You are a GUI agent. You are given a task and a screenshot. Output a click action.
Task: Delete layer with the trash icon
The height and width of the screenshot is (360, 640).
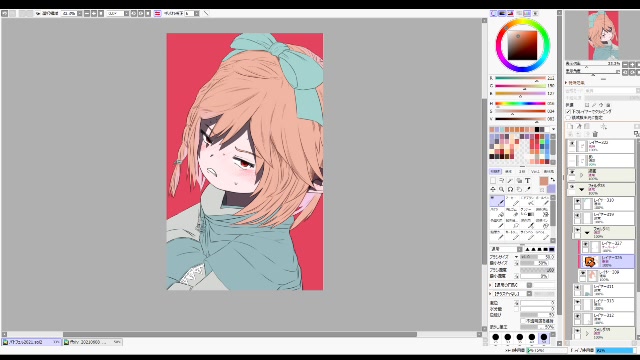coord(595,134)
